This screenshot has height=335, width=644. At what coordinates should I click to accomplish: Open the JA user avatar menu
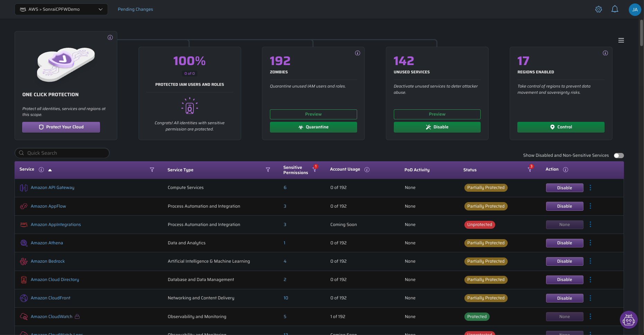(x=635, y=10)
